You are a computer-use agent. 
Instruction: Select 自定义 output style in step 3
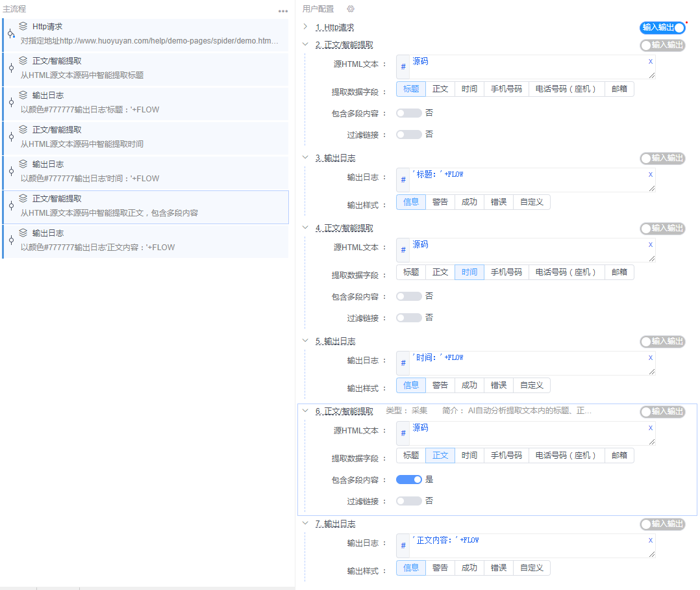tap(532, 201)
